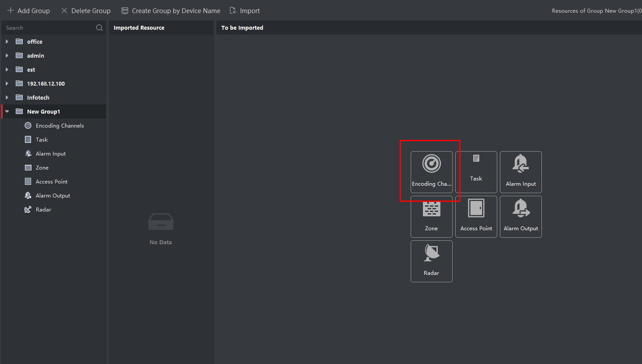Viewport: 642px width, 364px height.
Task: Click the Import toolbar button
Action: [245, 10]
